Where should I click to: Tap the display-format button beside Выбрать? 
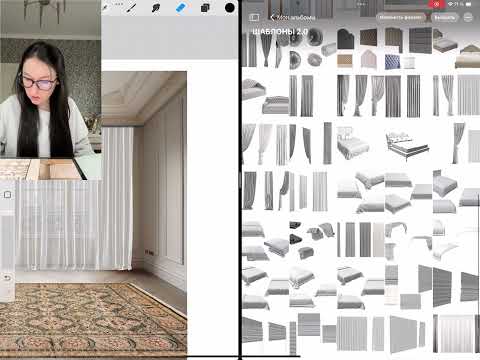pyautogui.click(x=402, y=17)
